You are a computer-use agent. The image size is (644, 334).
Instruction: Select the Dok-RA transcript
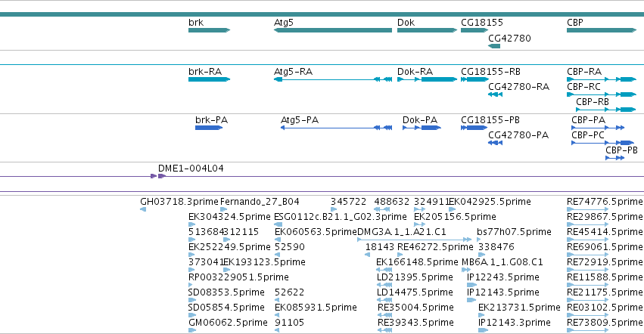427,79
